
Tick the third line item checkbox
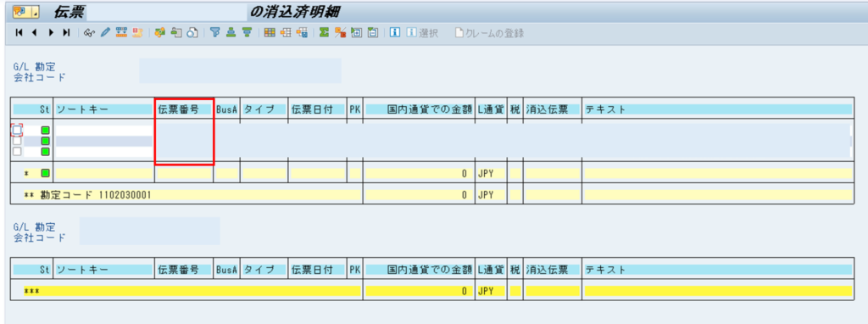pyautogui.click(x=17, y=151)
